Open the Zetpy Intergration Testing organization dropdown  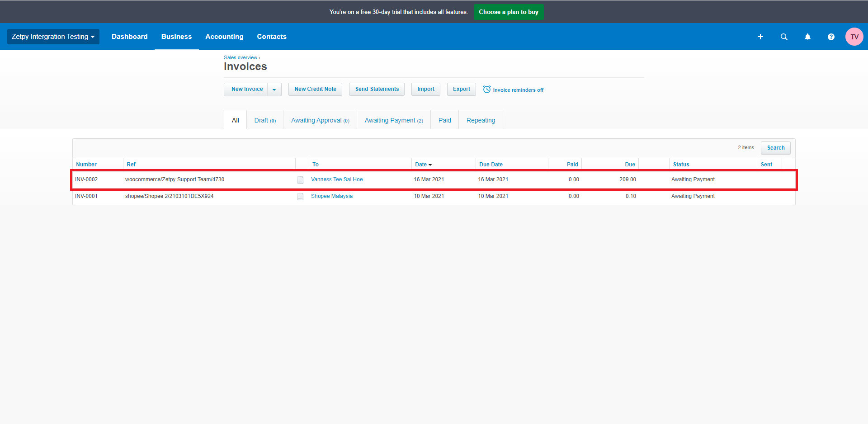click(x=53, y=37)
